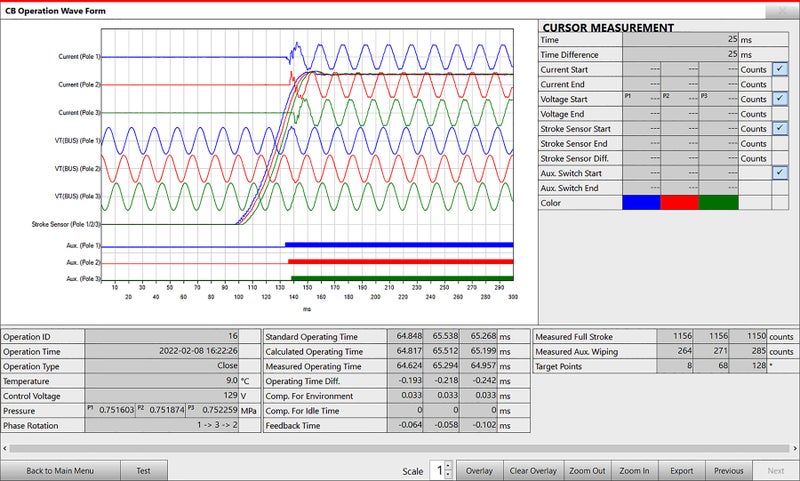Click the green Pole 3 color swatch
Screen dimensions: 800x481
718,202
